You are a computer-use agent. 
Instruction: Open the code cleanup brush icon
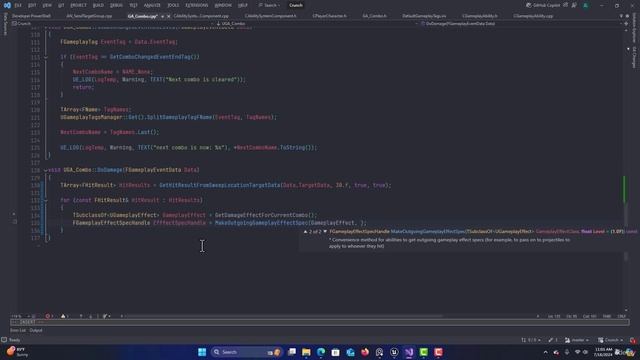tap(106, 316)
